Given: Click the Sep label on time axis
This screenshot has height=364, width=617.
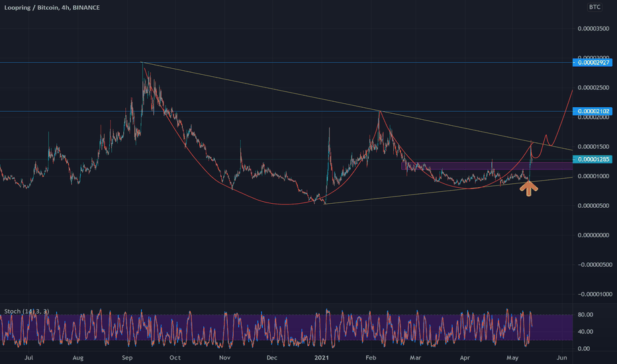Looking at the screenshot, I should (x=127, y=357).
